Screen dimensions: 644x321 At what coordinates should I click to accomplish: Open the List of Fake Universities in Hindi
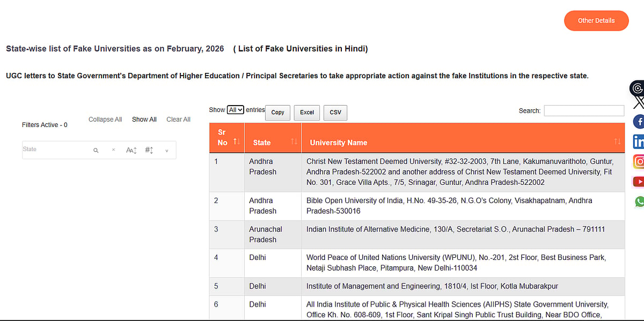(300, 48)
